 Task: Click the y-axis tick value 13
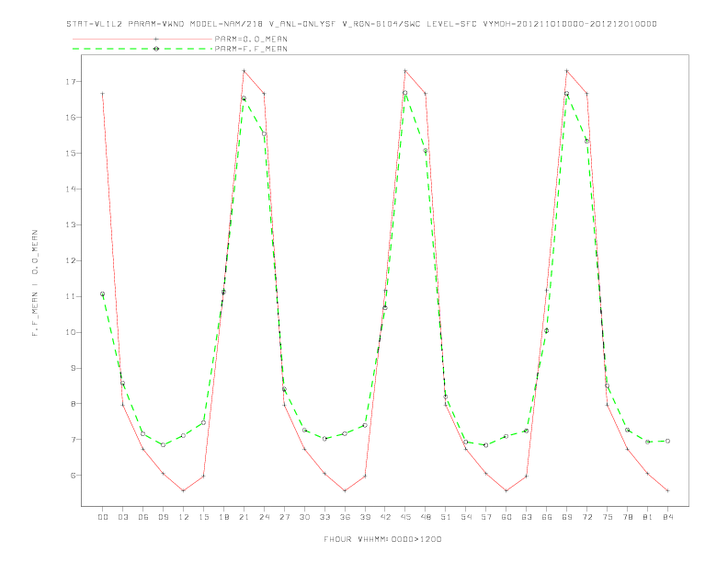71,224
